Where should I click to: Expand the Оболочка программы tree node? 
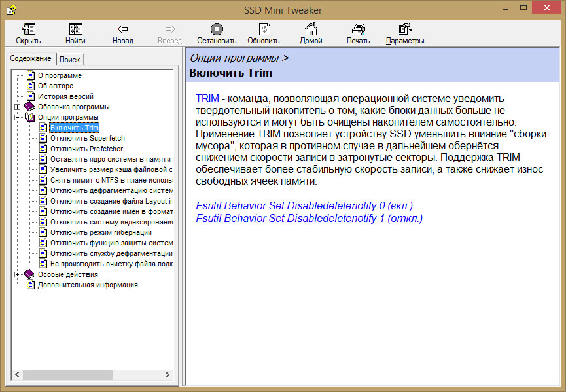coord(18,107)
